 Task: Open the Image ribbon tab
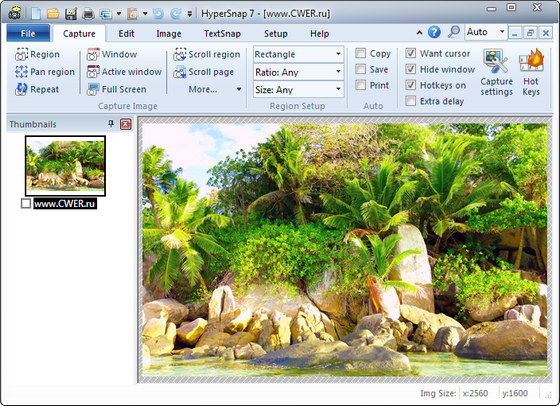169,34
